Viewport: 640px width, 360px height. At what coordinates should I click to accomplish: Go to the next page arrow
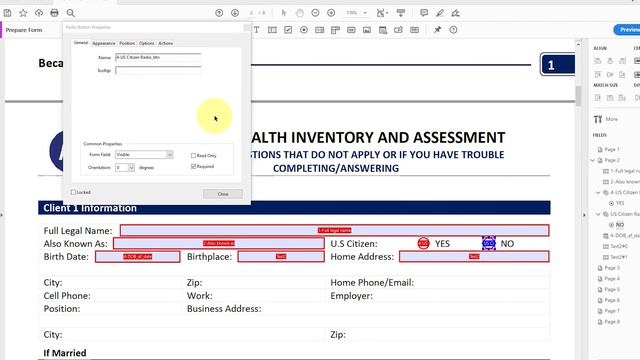coord(235,13)
